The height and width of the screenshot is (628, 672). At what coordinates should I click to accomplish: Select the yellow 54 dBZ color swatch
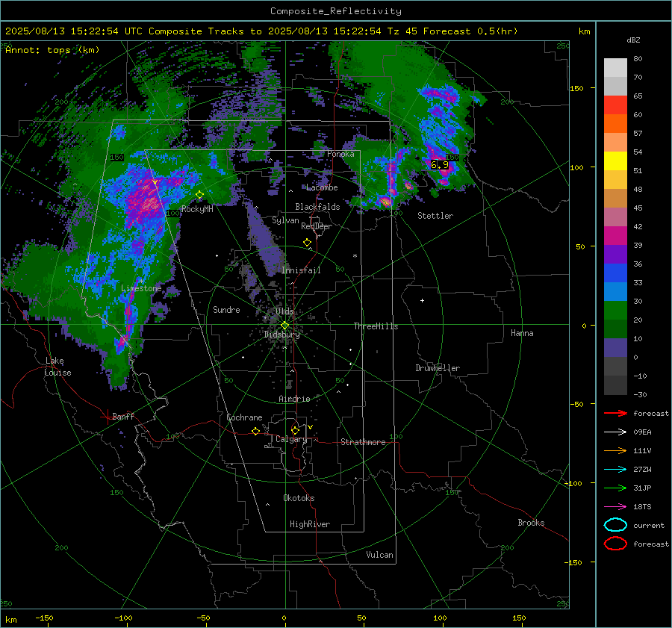coord(615,161)
